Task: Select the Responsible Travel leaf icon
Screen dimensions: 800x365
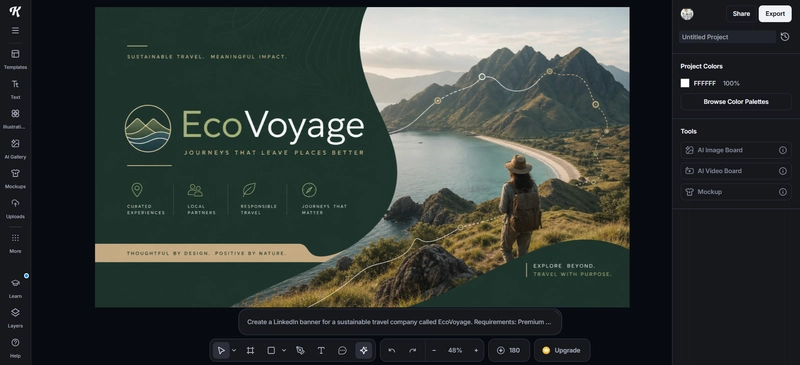Action: pyautogui.click(x=249, y=190)
